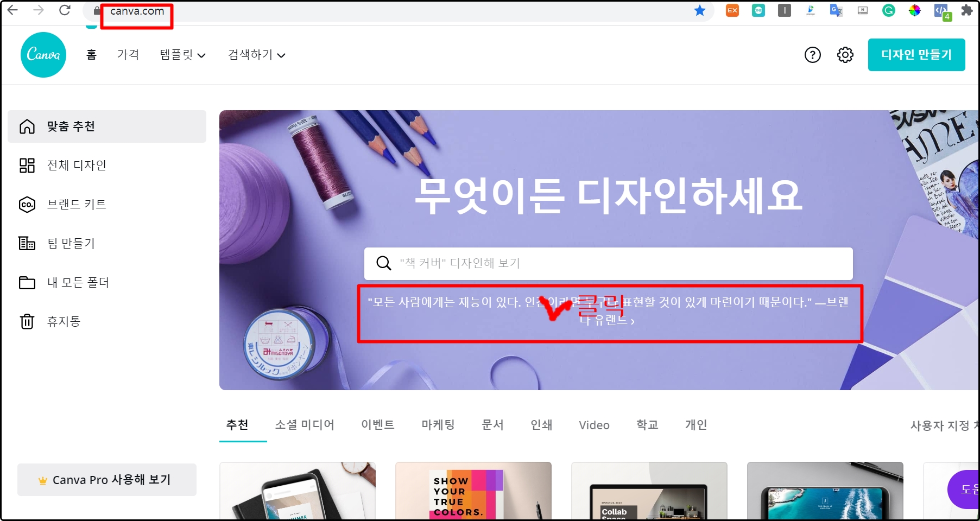Image resolution: width=980 pixels, height=521 pixels.
Task: Click the browser forward arrow
Action: (38, 10)
